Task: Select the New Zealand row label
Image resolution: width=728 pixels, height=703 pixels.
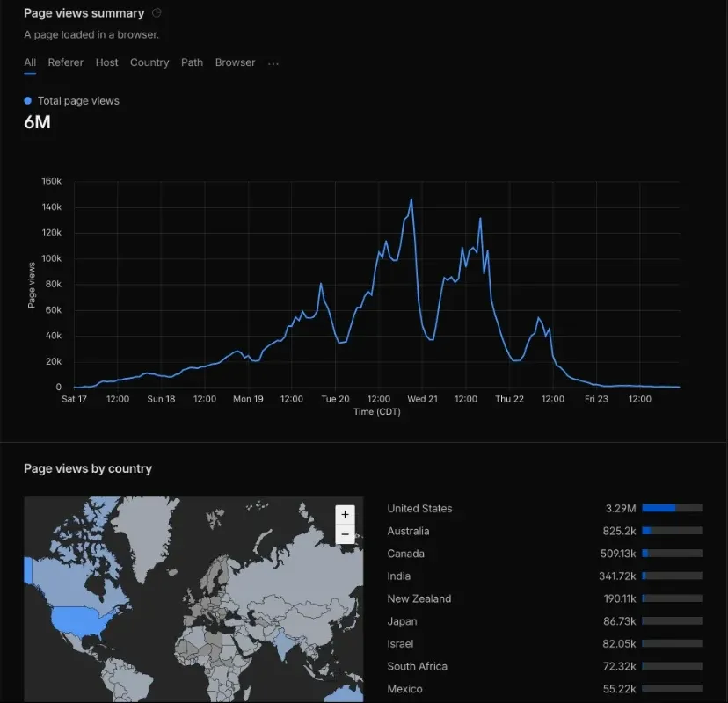Action: [419, 598]
